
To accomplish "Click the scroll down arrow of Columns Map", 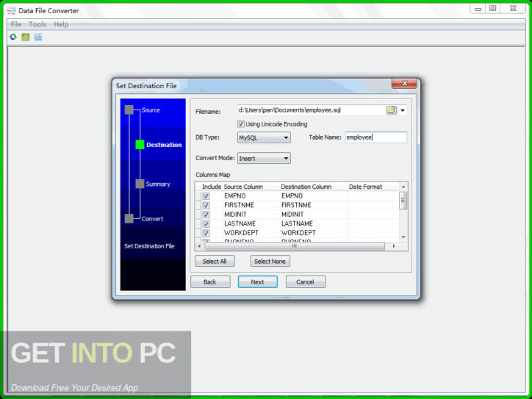I will pos(403,237).
